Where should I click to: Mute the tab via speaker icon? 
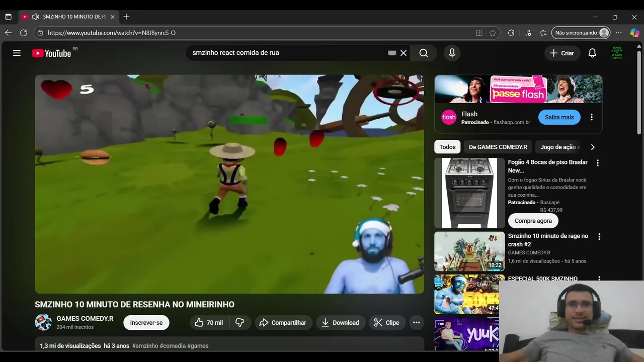35,17
